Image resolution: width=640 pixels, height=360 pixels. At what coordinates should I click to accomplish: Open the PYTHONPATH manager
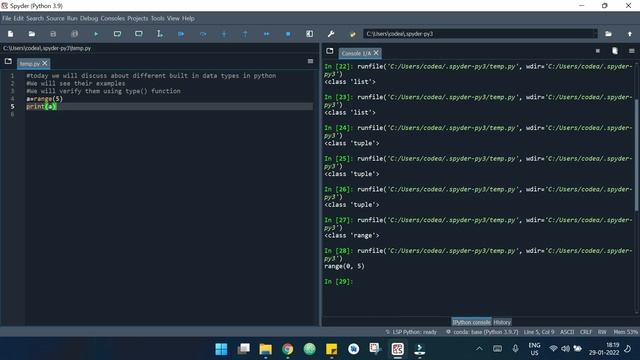353,34
